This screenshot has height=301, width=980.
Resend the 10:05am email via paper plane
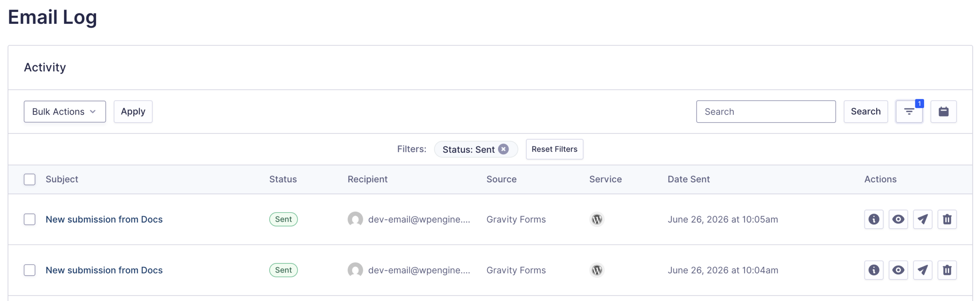[923, 219]
